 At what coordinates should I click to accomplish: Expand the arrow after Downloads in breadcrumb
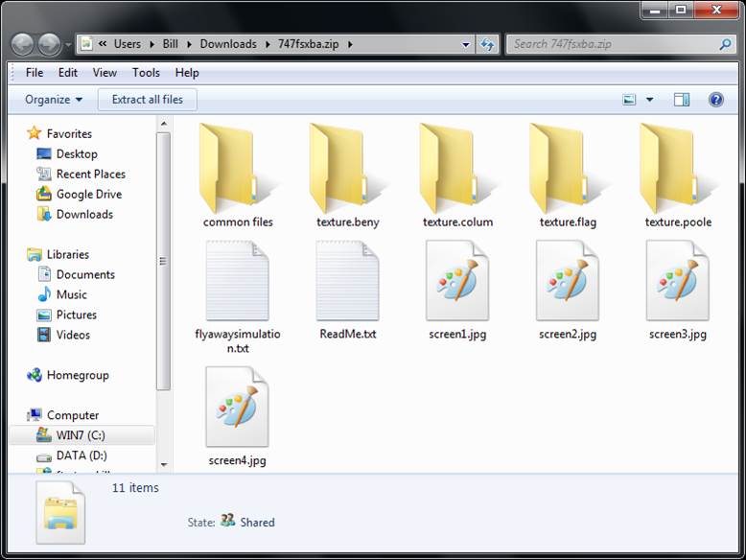tap(268, 44)
